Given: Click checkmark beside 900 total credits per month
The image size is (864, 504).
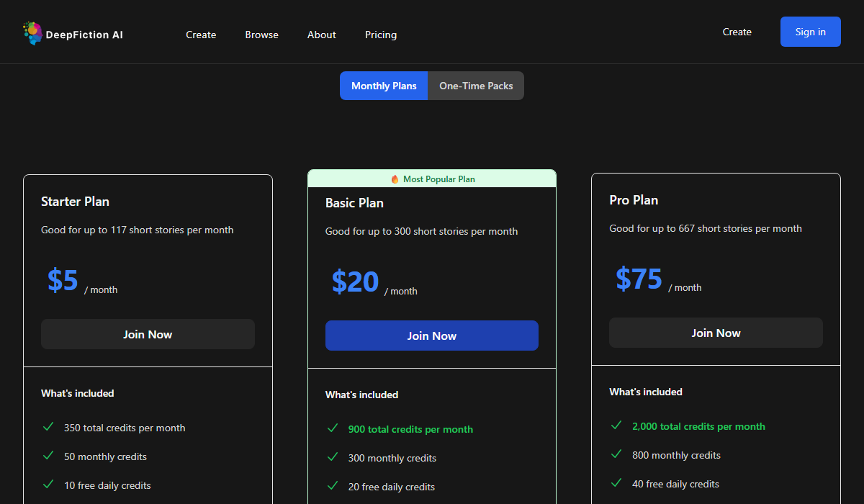Looking at the screenshot, I should point(333,429).
